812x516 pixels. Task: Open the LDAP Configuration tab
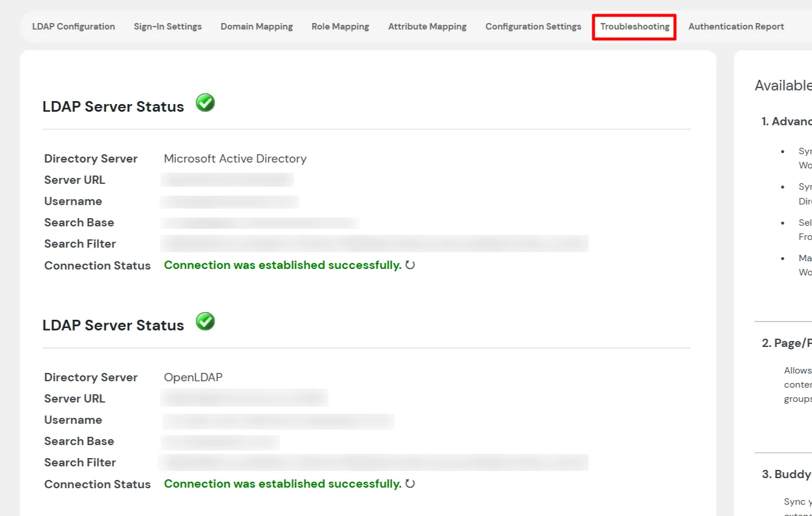tap(73, 27)
